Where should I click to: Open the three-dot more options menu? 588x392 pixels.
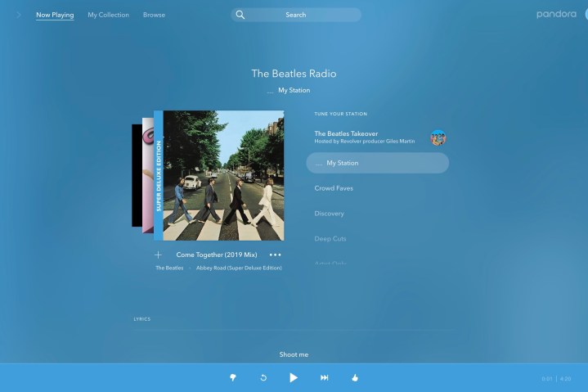click(x=275, y=255)
